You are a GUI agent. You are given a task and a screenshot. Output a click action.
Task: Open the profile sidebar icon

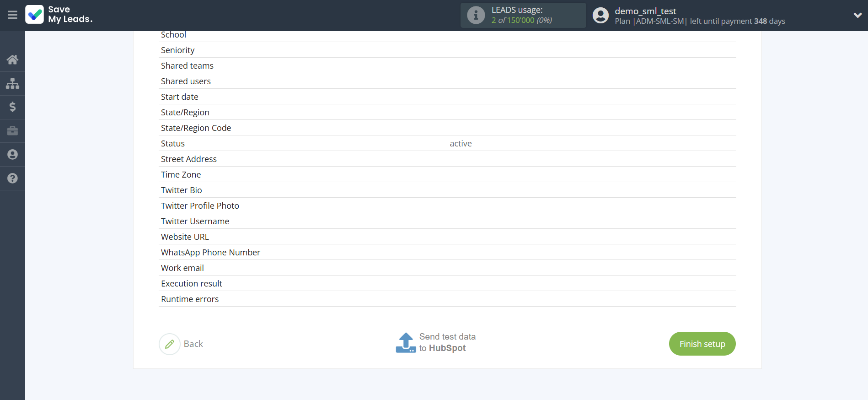pos(12,155)
